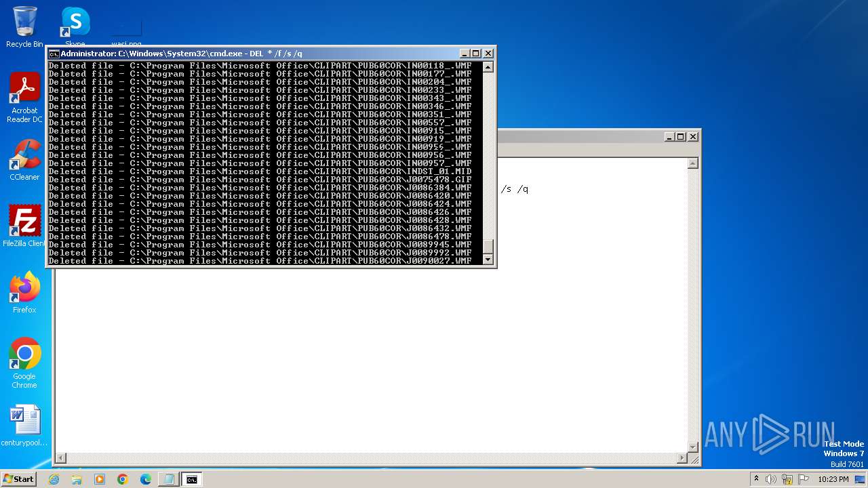Click cmd window scroll down arrow
This screenshot has height=488, width=868.
(x=488, y=260)
